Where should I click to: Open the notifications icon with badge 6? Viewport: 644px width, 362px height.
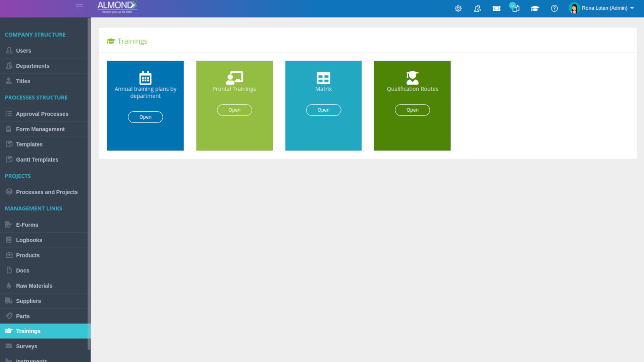pyautogui.click(x=515, y=7)
